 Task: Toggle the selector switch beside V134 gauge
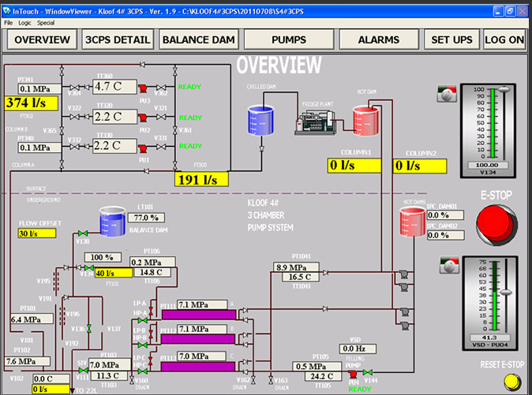(447, 94)
